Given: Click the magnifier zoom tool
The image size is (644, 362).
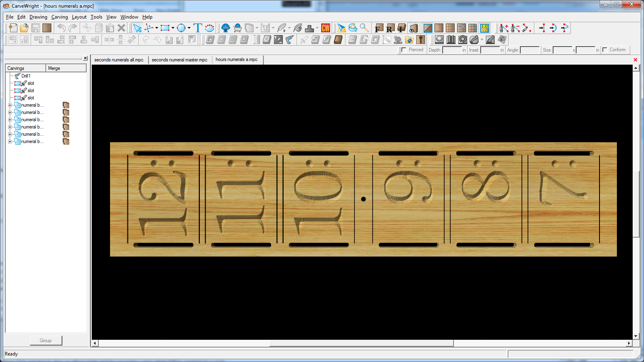Looking at the screenshot, I should pyautogui.click(x=364, y=28).
